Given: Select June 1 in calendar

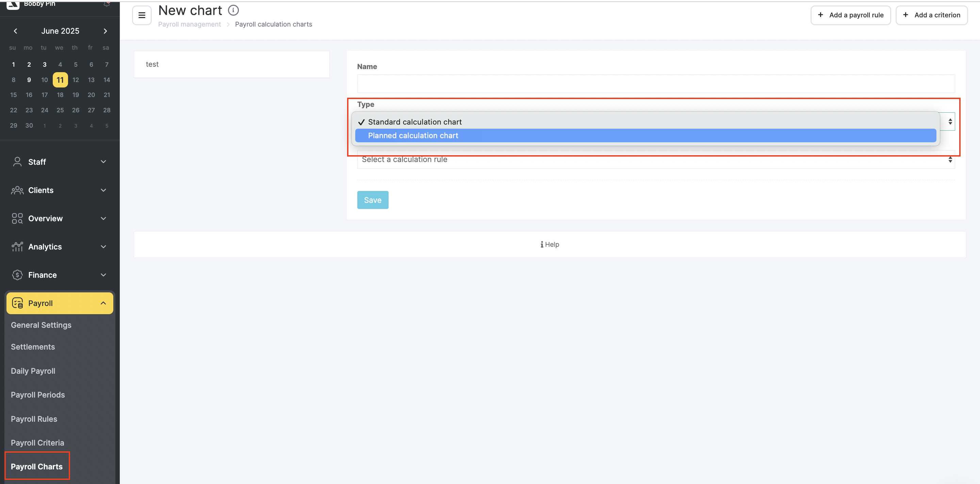Looking at the screenshot, I should pyautogui.click(x=13, y=65).
